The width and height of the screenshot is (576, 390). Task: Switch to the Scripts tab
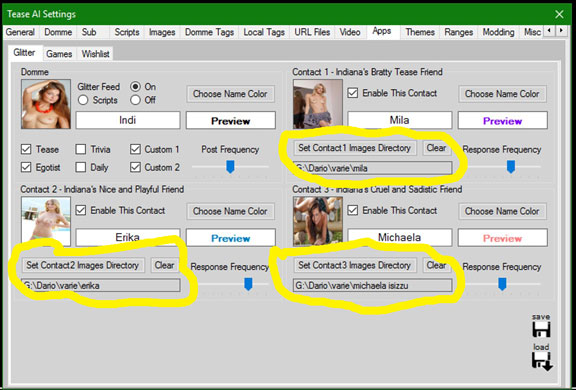click(x=127, y=32)
